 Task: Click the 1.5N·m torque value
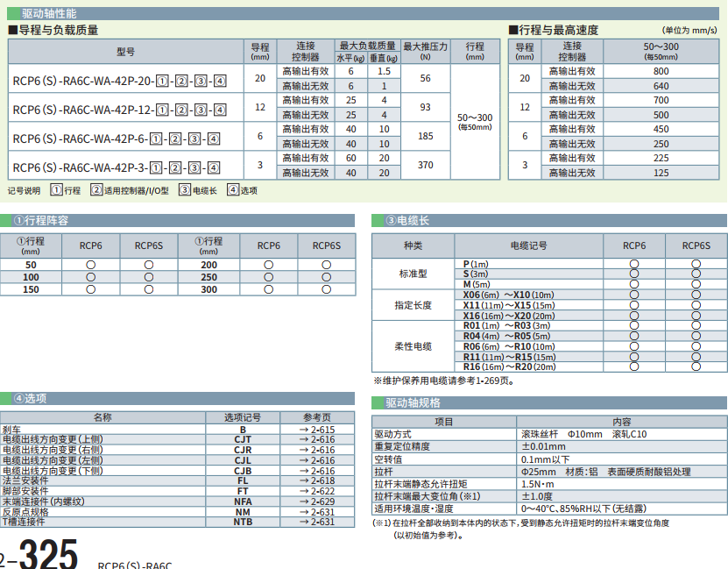(x=538, y=484)
